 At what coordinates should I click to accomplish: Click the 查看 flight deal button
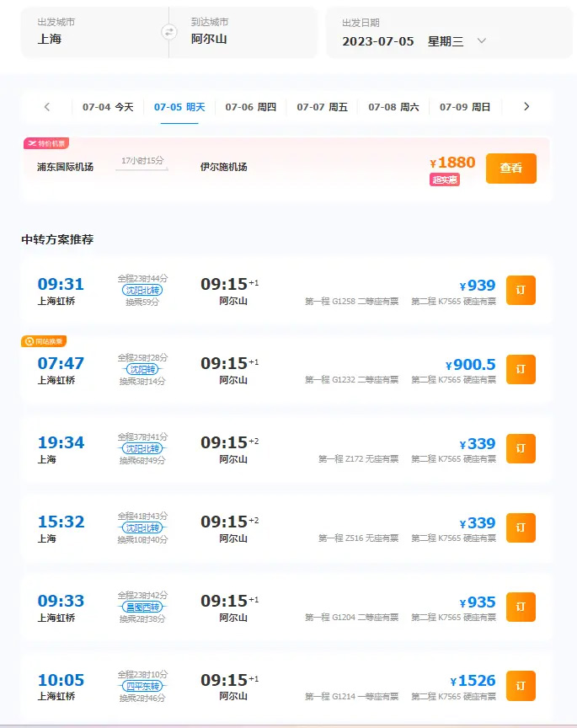(510, 168)
